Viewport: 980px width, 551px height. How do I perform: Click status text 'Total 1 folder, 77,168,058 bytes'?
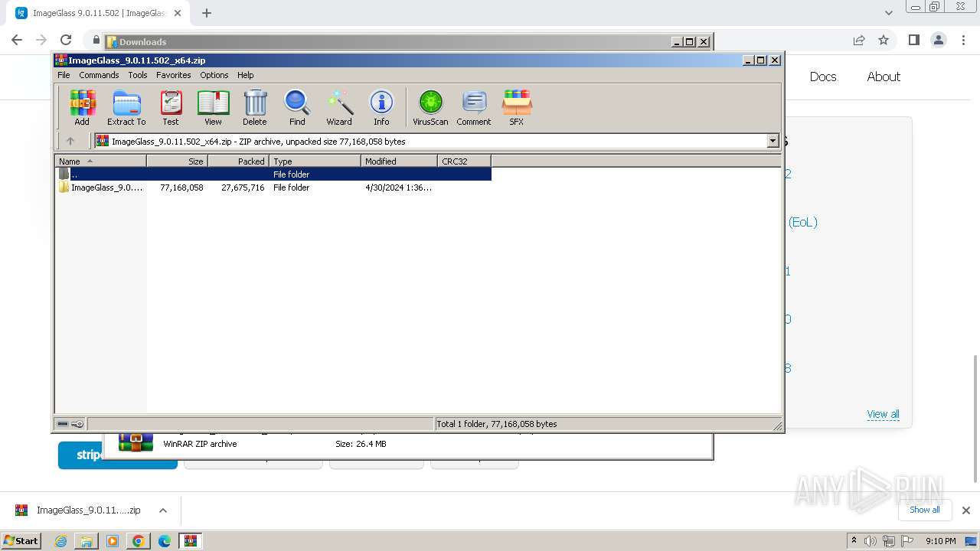pos(496,424)
